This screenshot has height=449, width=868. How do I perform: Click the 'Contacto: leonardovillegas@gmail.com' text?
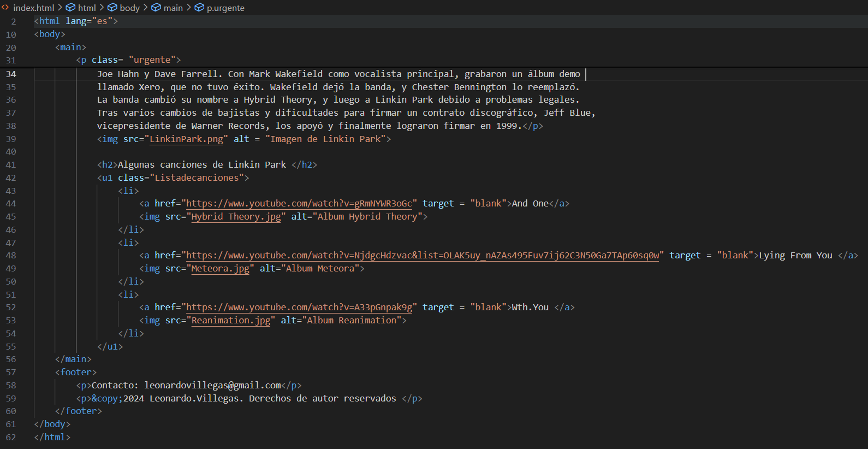(186, 386)
